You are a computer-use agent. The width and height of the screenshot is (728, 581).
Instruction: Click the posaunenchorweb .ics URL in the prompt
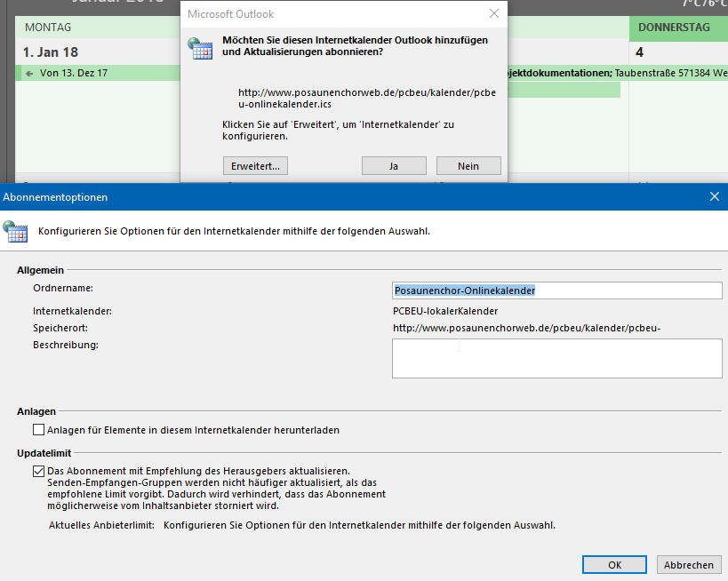(367, 99)
